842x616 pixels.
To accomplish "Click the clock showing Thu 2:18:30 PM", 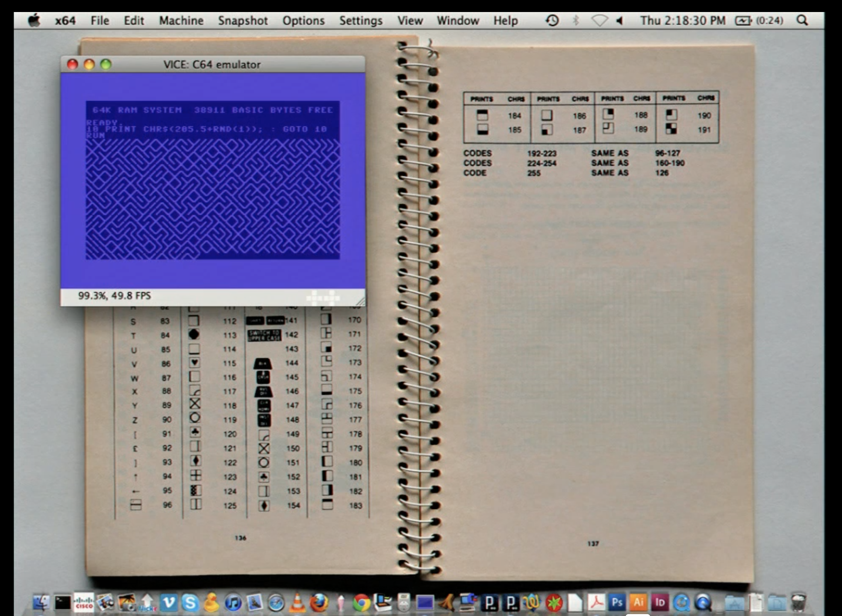I will pos(683,20).
